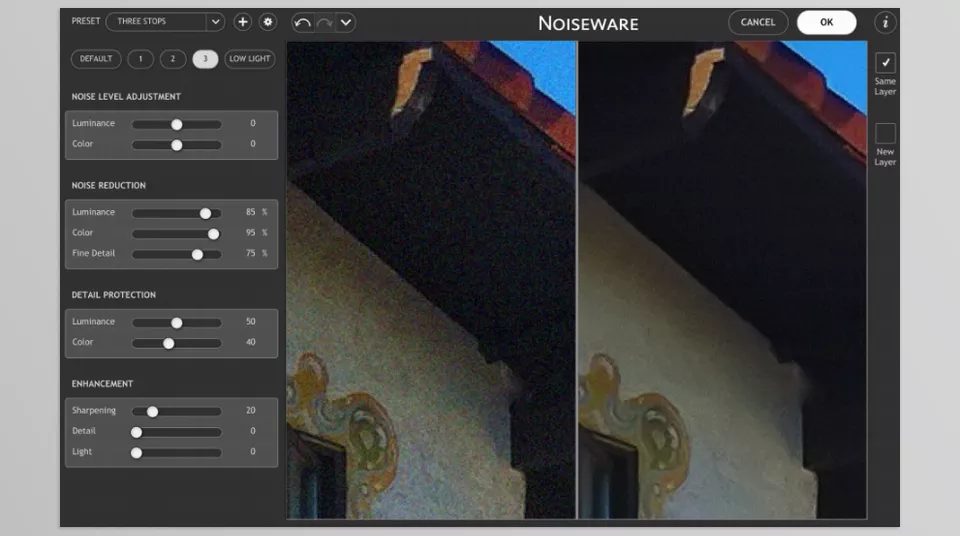Click the NOISE LEVEL ADJUSTMENT heading

coord(126,97)
